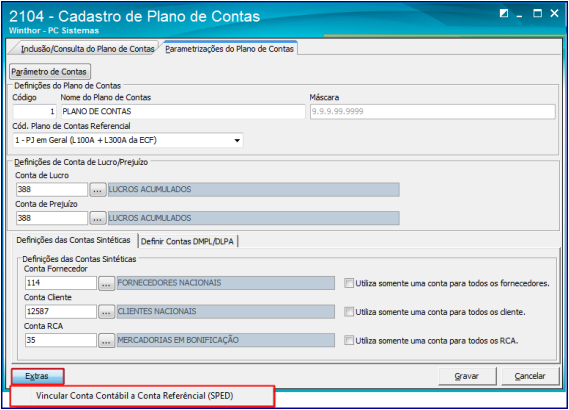Edit the Nome do Plano de Contas field
The height and width of the screenshot is (410, 569).
tap(183, 112)
